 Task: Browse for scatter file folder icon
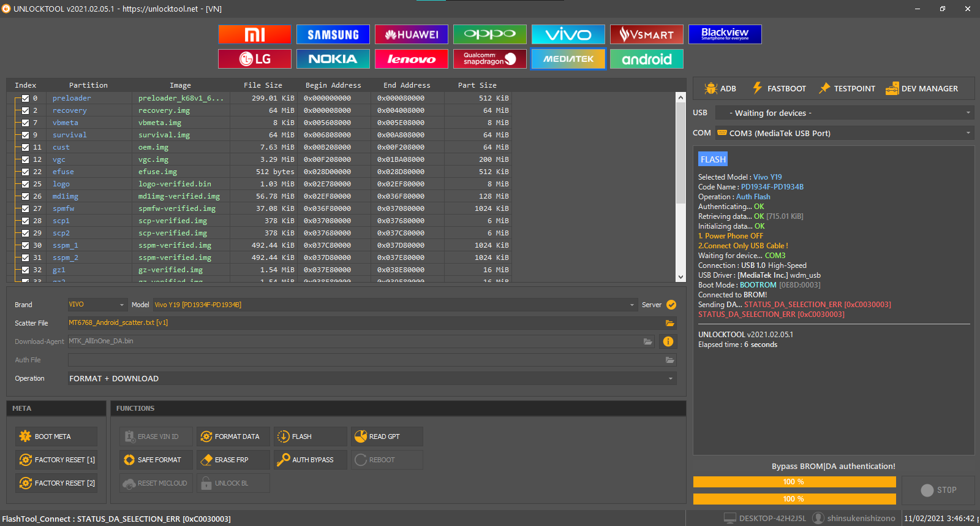point(669,323)
